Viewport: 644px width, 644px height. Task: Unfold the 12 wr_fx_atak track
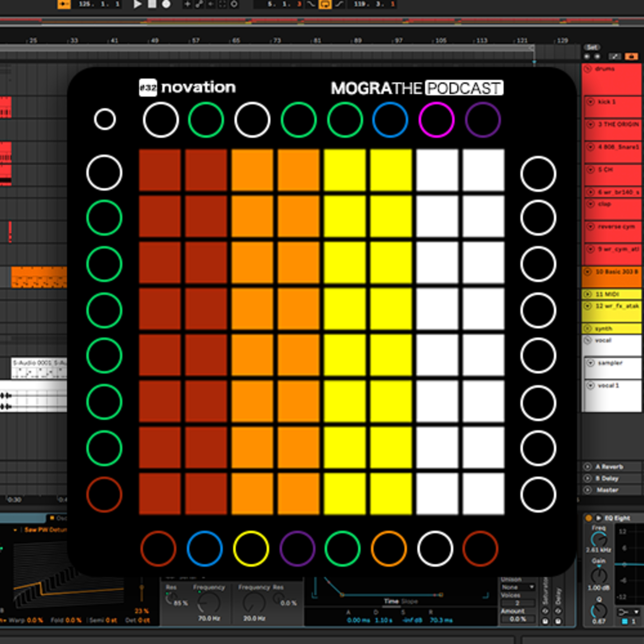588,306
